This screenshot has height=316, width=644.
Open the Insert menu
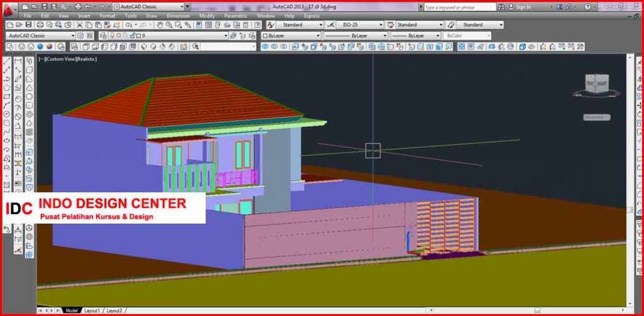(x=84, y=16)
